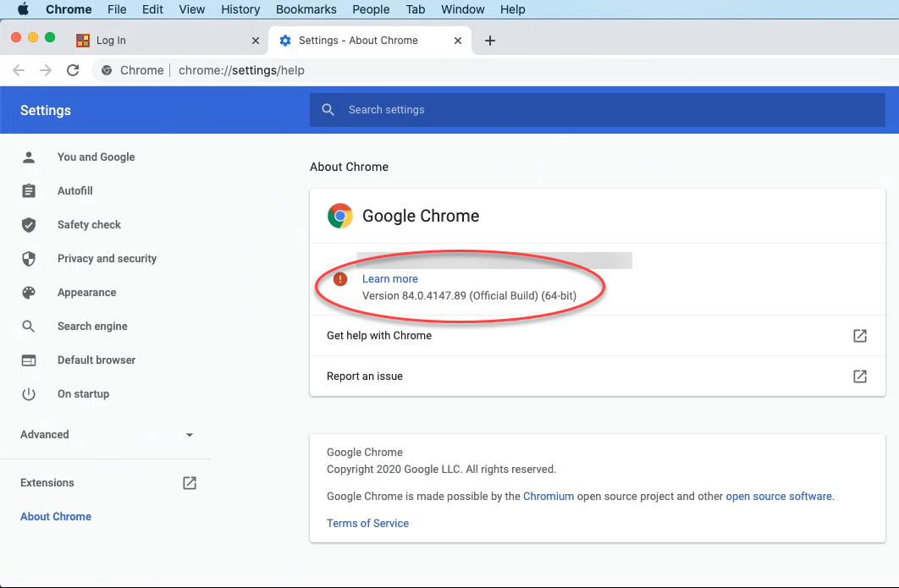Viewport: 899px width, 588px height.
Task: Open the View menu
Action: pyautogui.click(x=192, y=9)
